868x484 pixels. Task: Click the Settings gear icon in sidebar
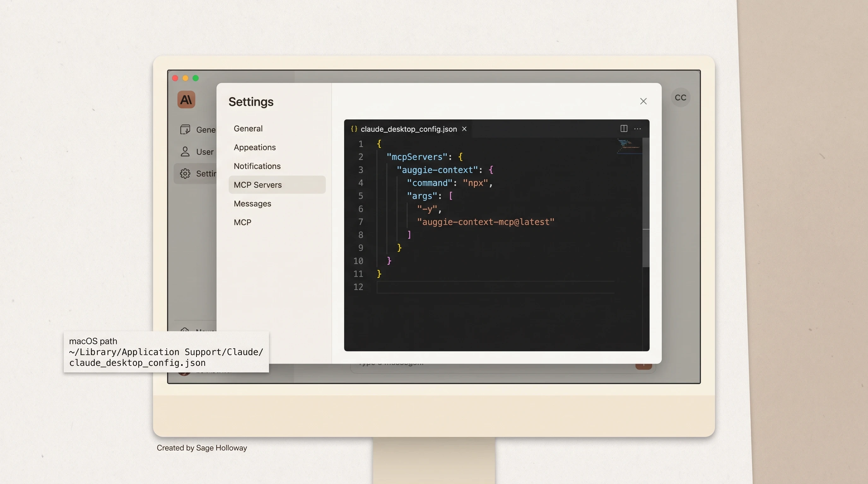[x=185, y=174]
